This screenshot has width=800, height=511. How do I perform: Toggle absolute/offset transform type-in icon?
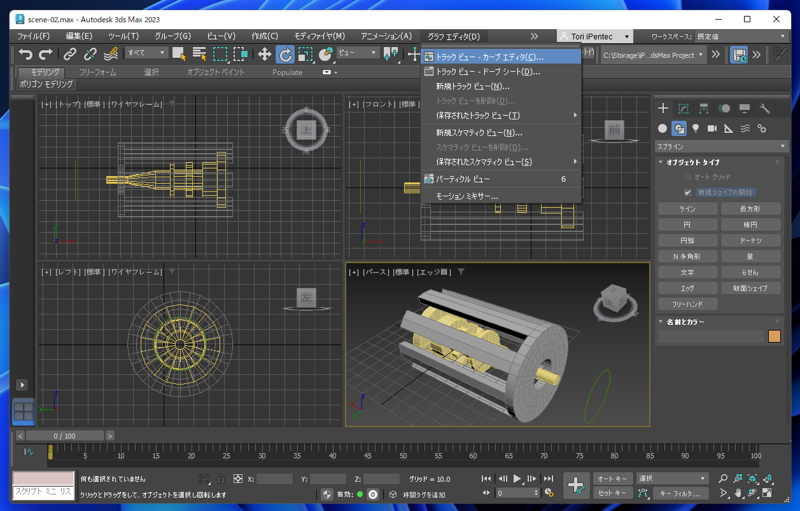(237, 479)
